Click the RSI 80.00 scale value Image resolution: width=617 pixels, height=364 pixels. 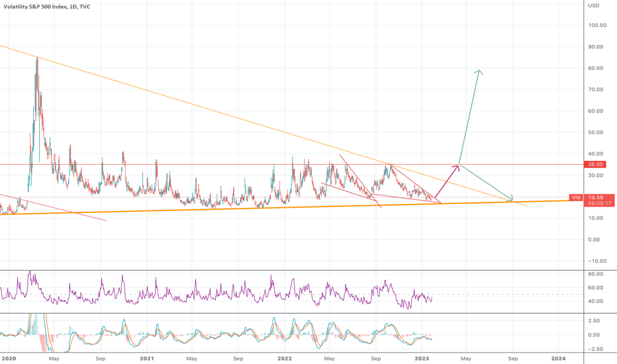[x=596, y=274]
